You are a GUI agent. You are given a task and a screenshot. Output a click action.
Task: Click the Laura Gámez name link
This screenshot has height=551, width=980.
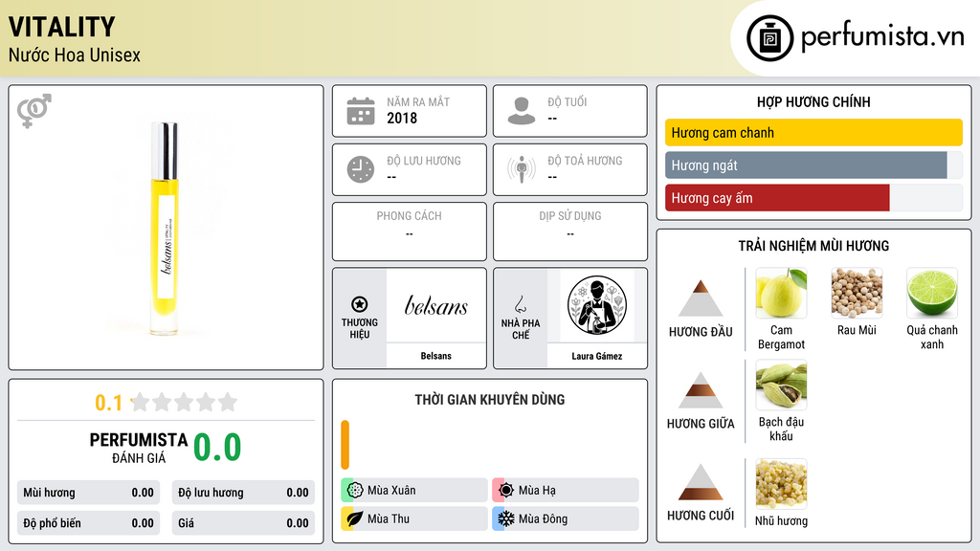tap(597, 356)
